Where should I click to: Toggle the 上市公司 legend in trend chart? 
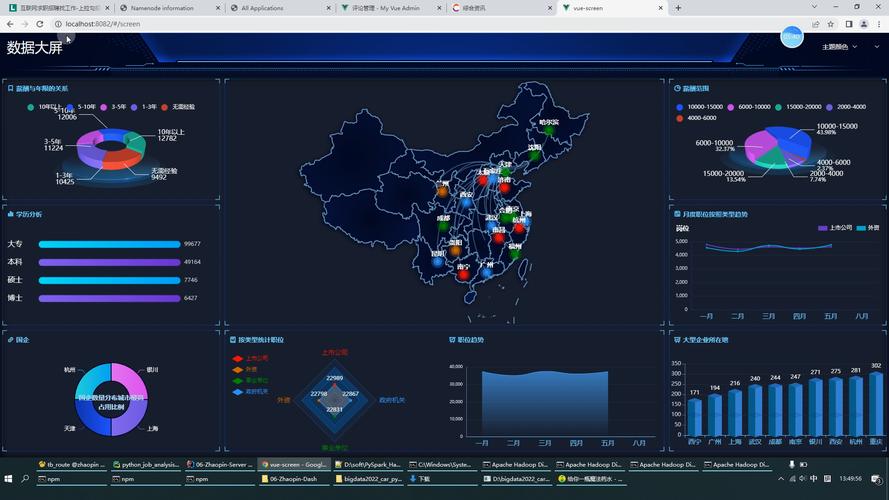click(836, 228)
